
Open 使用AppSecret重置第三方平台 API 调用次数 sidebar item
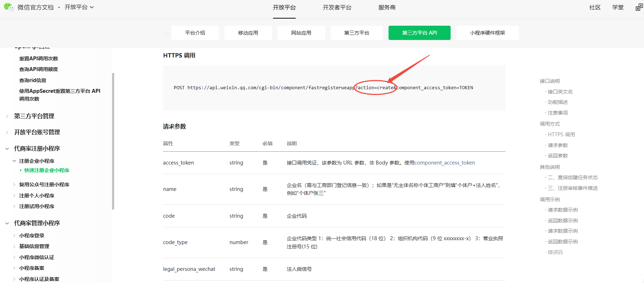tap(60, 95)
